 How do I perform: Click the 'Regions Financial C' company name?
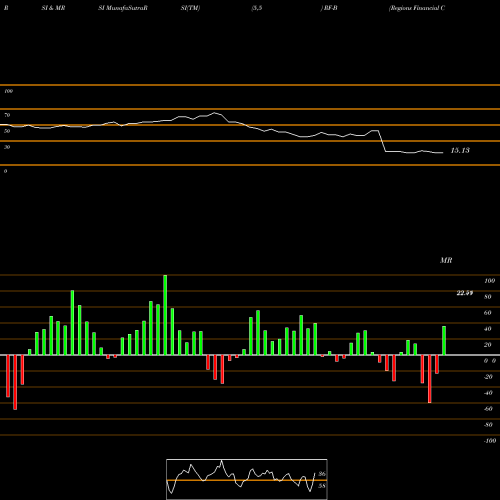(417, 8)
